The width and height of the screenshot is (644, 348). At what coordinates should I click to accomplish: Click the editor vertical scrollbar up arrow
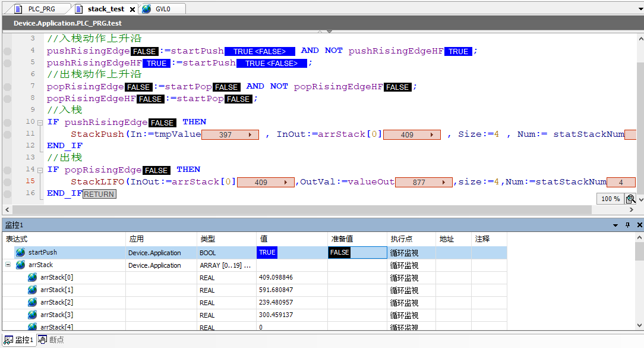pos(640,39)
